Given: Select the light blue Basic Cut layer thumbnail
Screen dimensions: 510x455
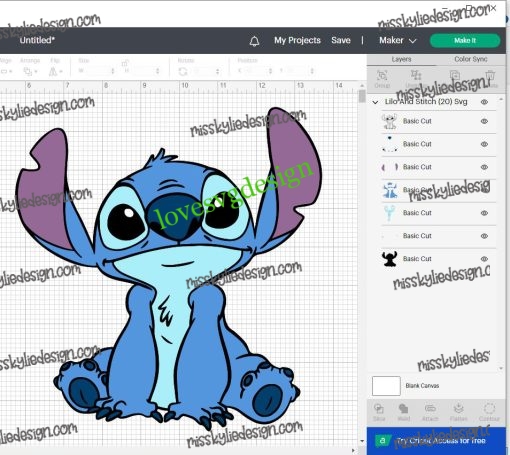Looking at the screenshot, I should tap(389, 213).
